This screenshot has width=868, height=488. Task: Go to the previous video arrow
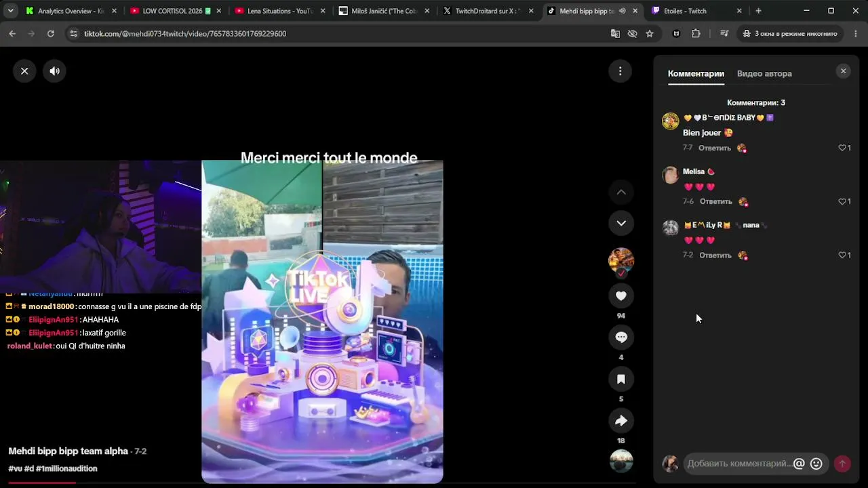(620, 192)
